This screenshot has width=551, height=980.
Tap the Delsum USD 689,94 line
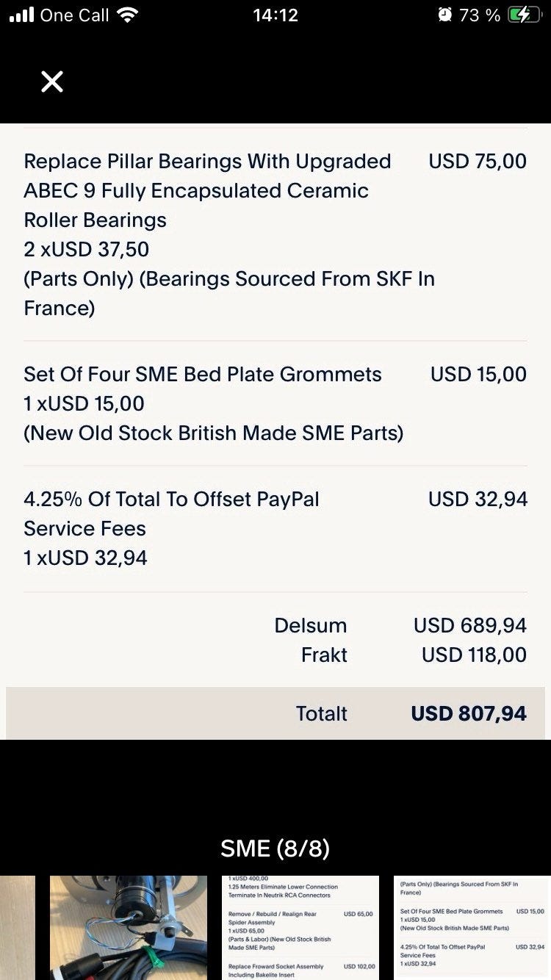400,625
